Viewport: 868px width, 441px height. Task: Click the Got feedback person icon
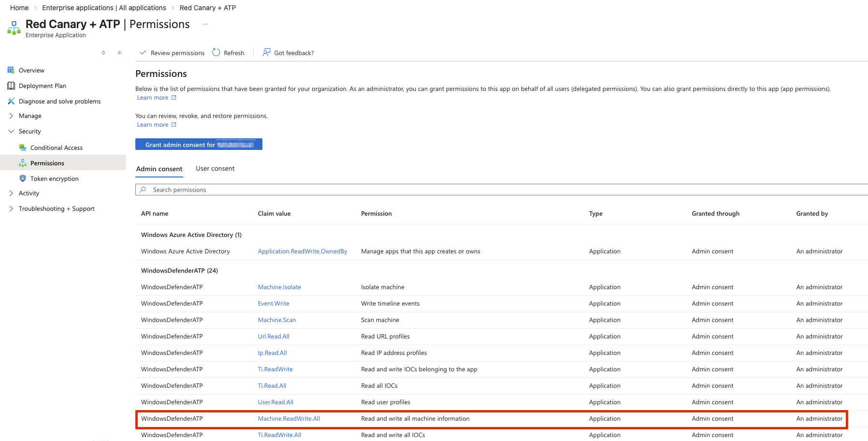point(266,52)
